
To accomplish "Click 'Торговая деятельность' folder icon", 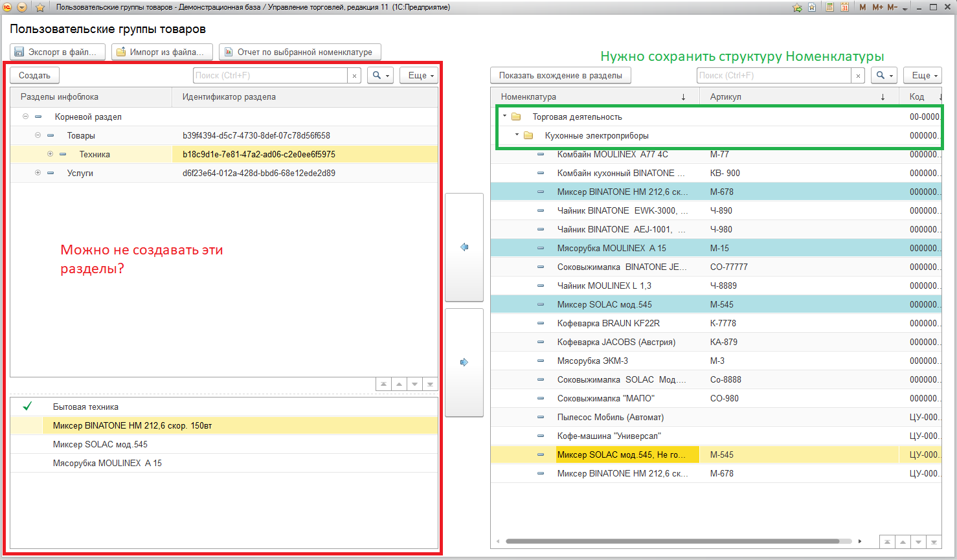I will point(516,117).
